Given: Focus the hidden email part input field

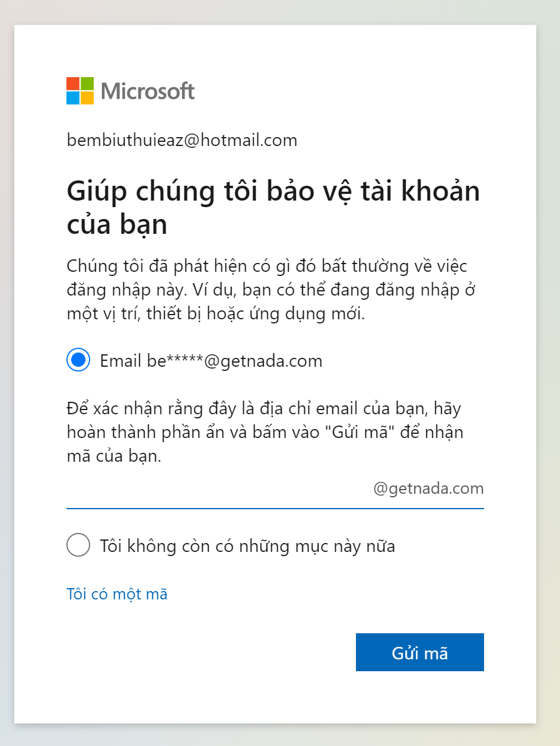Looking at the screenshot, I should 218,489.
